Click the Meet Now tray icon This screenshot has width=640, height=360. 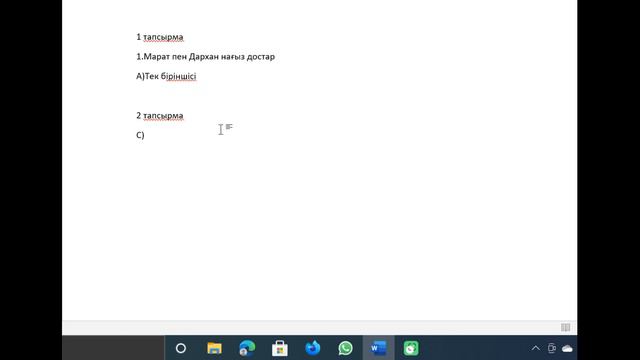(x=551, y=348)
